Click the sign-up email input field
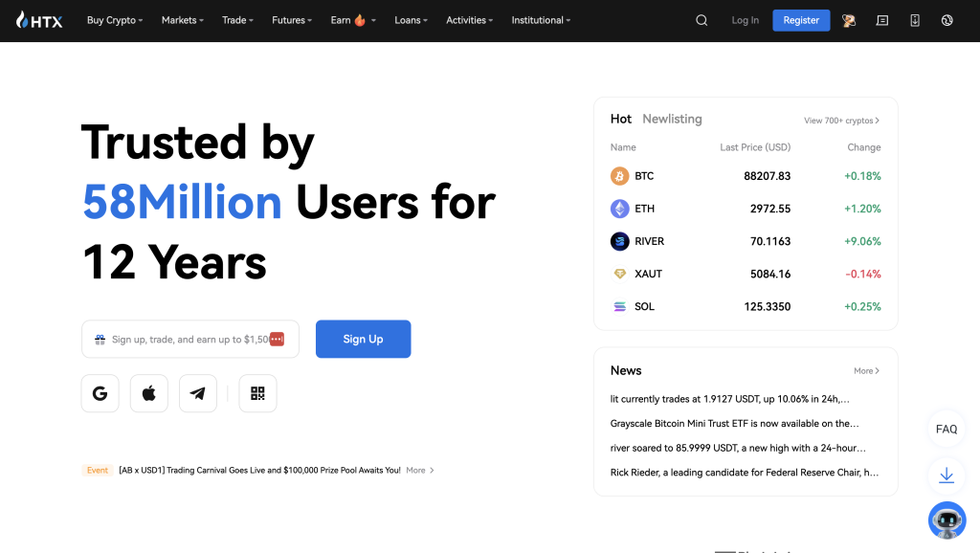The height and width of the screenshot is (553, 980). [182, 339]
